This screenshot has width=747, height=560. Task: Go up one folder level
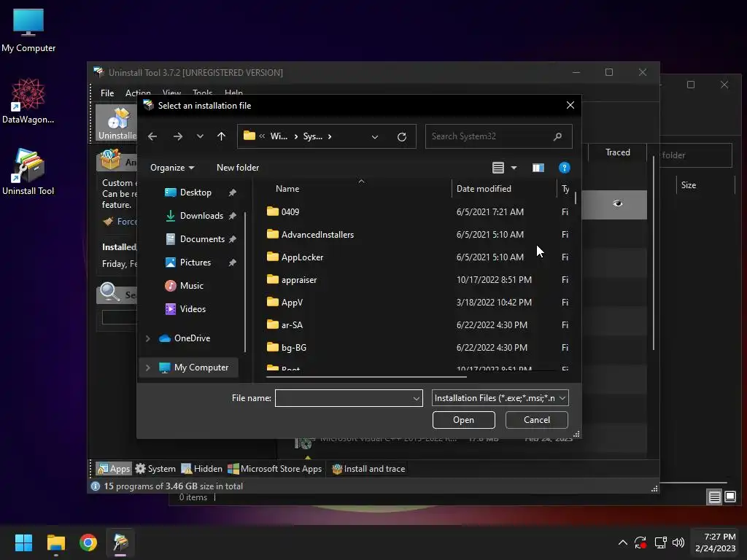click(222, 136)
